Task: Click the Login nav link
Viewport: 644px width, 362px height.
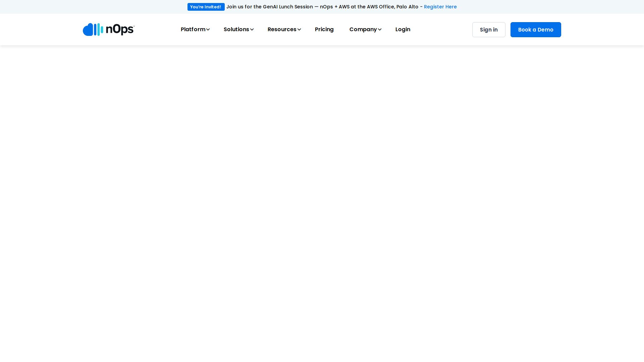Action: coord(402,29)
